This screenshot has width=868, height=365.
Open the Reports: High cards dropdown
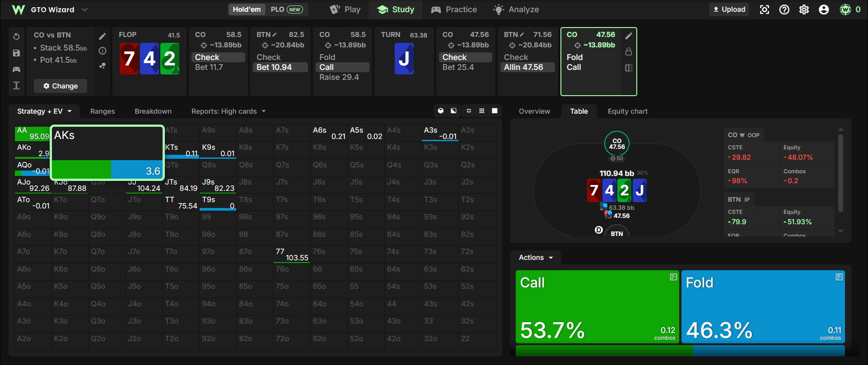tap(229, 111)
